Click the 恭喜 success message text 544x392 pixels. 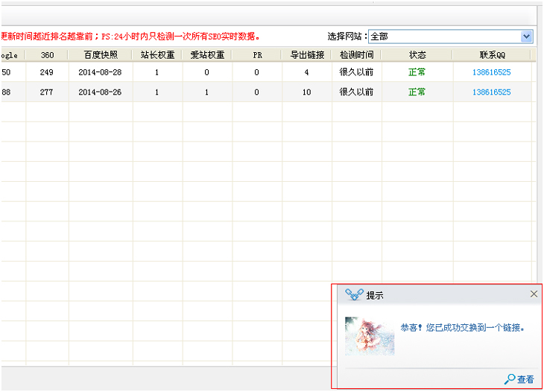[x=462, y=327]
